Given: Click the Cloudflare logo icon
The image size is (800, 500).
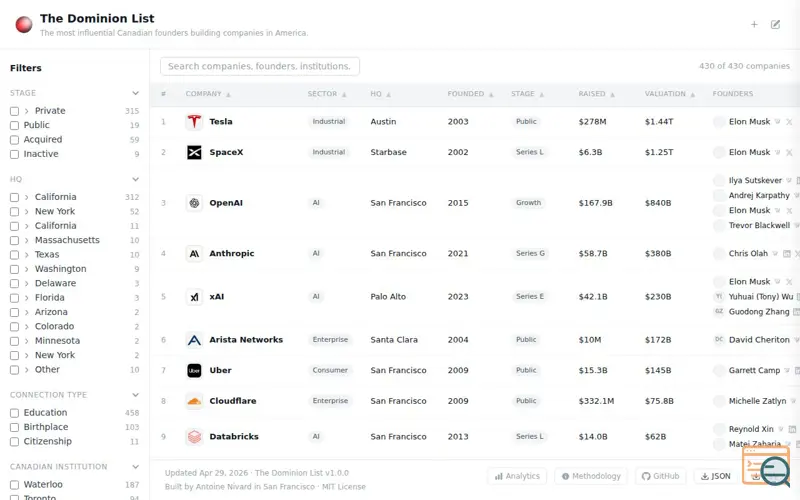Looking at the screenshot, I should 194,401.
